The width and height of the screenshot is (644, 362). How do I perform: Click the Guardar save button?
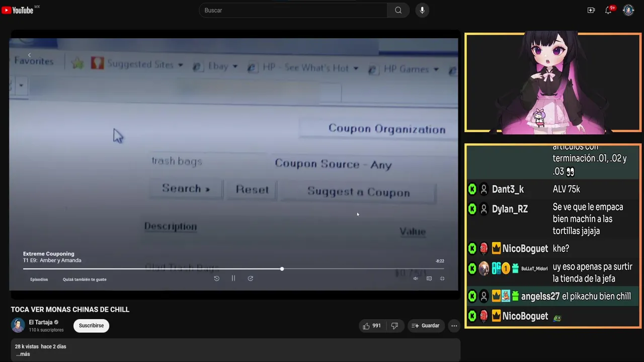point(426,326)
